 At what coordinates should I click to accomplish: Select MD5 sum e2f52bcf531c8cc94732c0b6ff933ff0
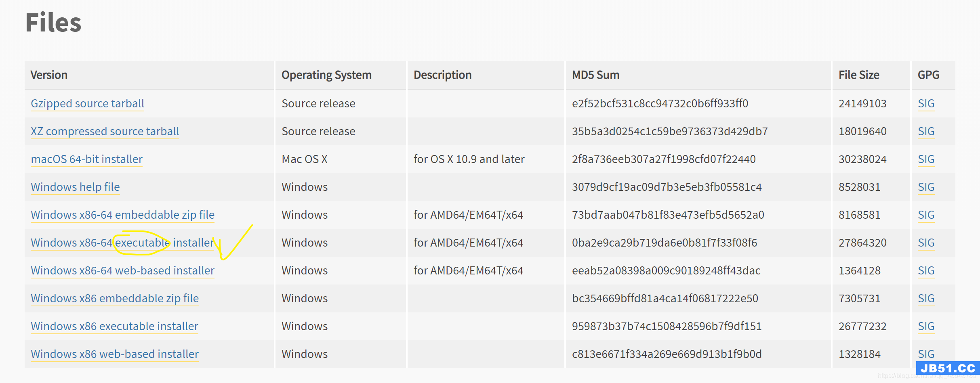point(660,104)
